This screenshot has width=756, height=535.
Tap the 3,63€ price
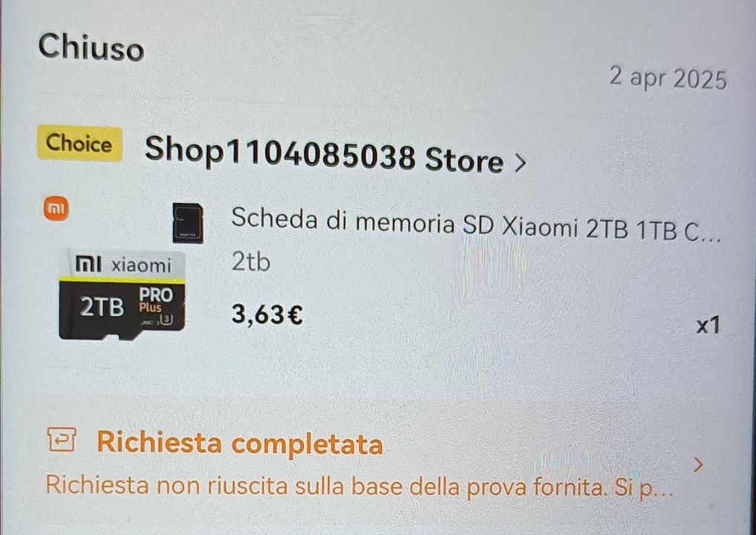[x=267, y=314]
